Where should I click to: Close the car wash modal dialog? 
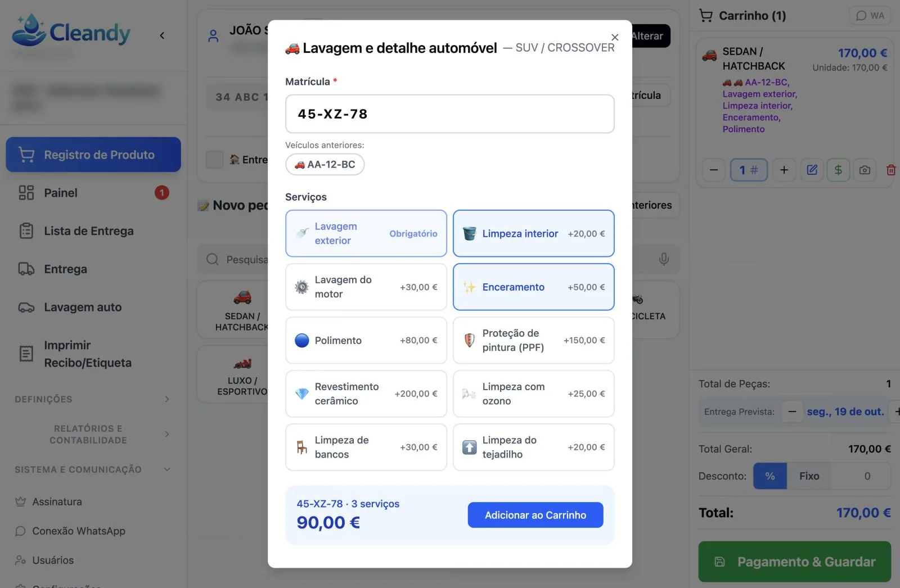pyautogui.click(x=615, y=37)
